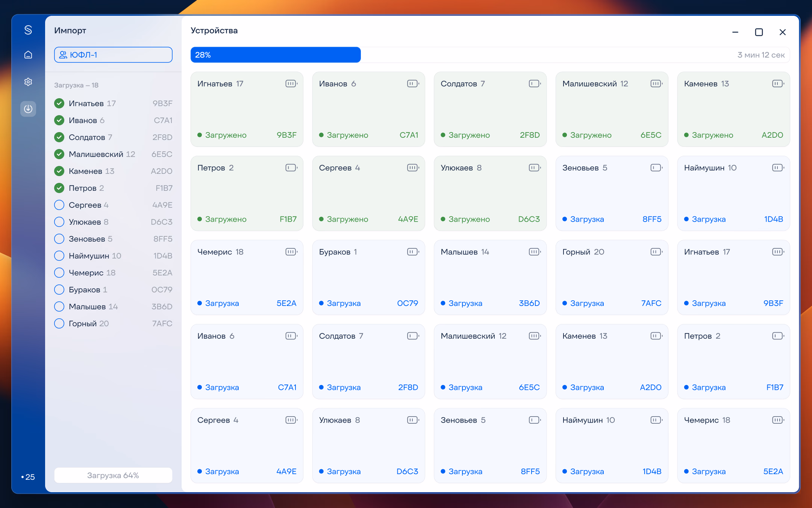The width and height of the screenshot is (812, 508).
Task: Click battery icon on Игнатьев 17 loaded card
Action: [x=291, y=84]
